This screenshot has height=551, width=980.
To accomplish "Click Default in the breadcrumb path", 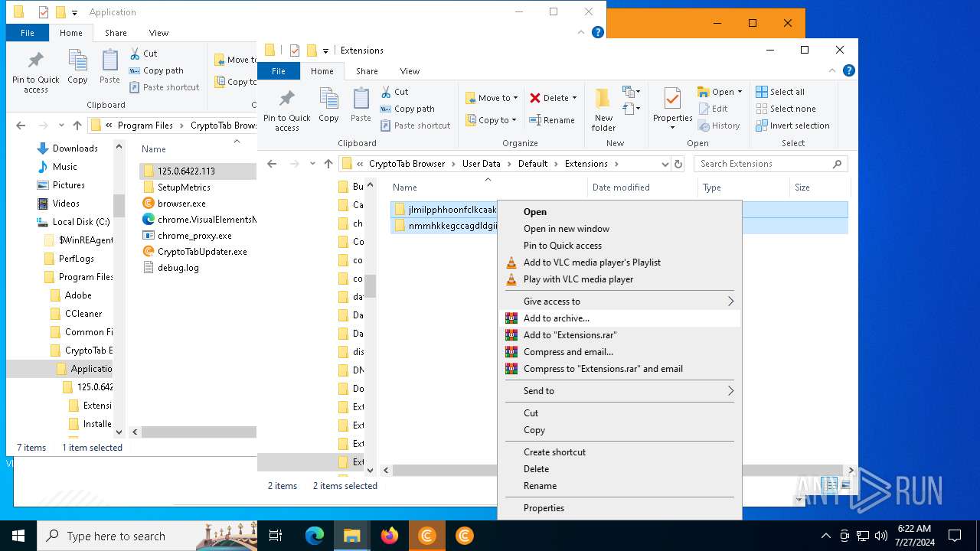I will pyautogui.click(x=533, y=164).
